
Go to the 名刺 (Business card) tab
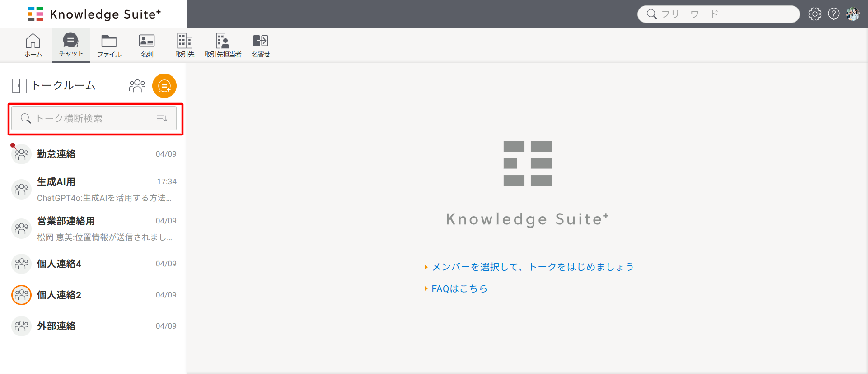click(x=147, y=45)
